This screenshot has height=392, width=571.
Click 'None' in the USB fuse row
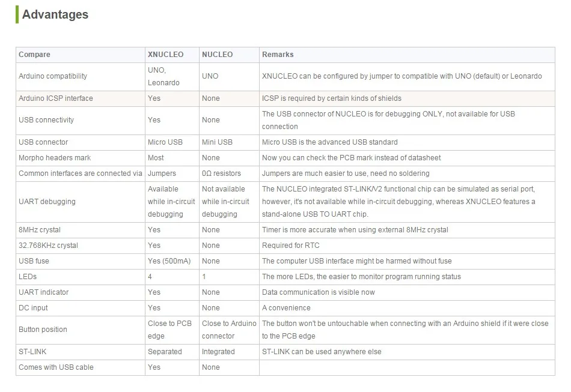click(x=211, y=262)
